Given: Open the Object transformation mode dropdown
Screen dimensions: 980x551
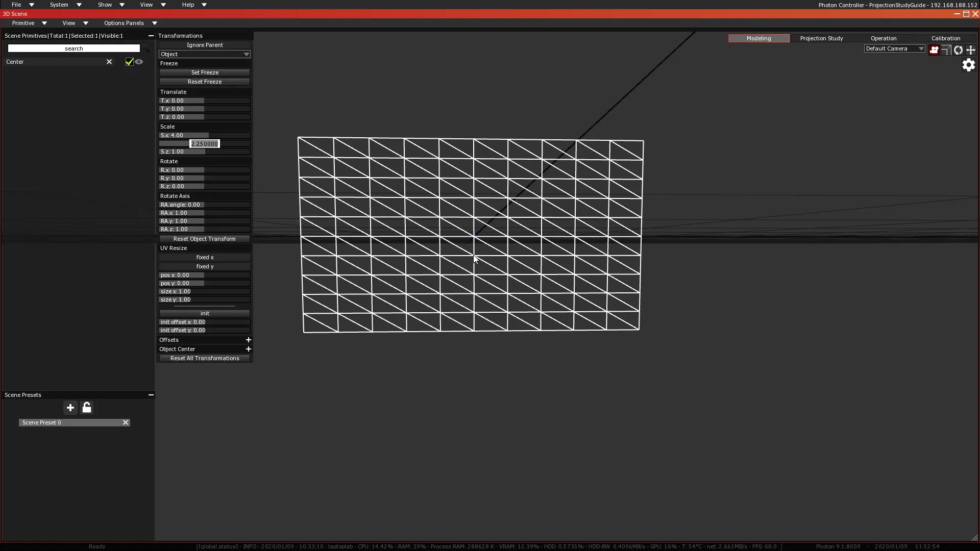Looking at the screenshot, I should click(x=205, y=54).
